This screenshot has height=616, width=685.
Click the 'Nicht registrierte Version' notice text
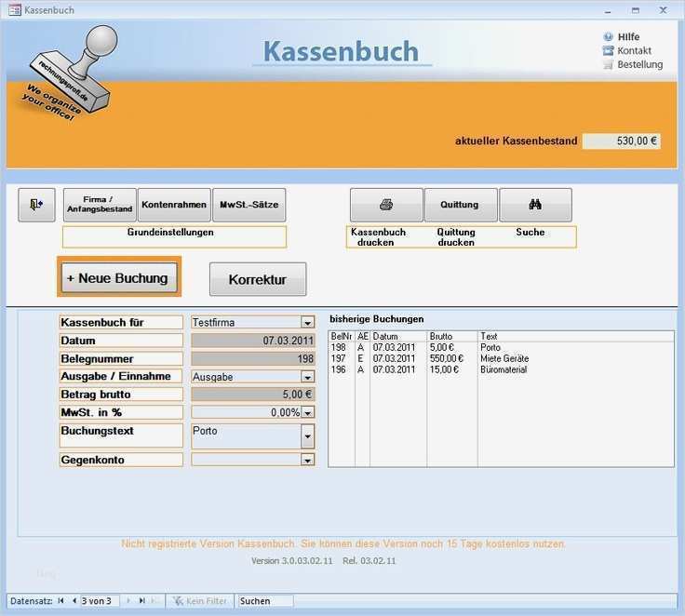click(342, 544)
